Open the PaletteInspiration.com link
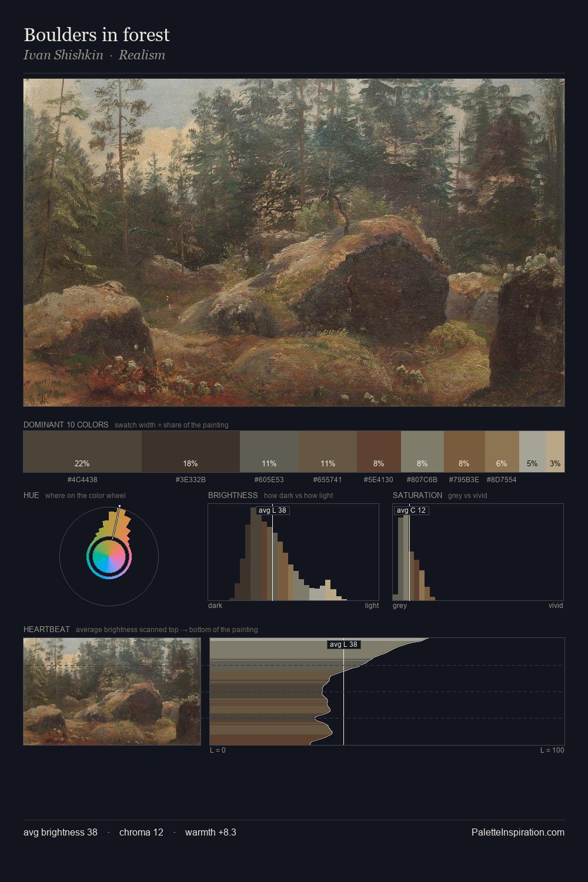Viewport: 588px width, 882px height. pos(518,832)
